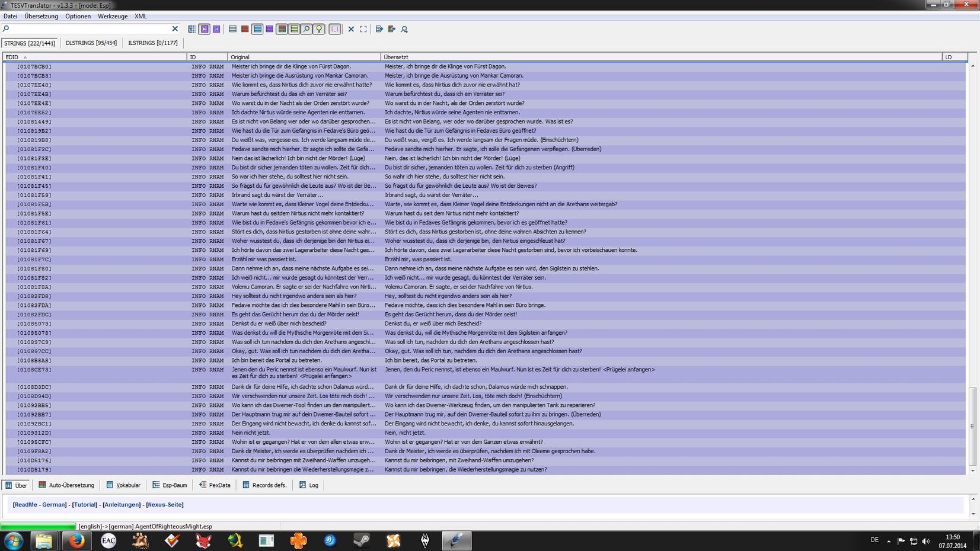Switch to the DLSTRINGS tab

[91, 43]
